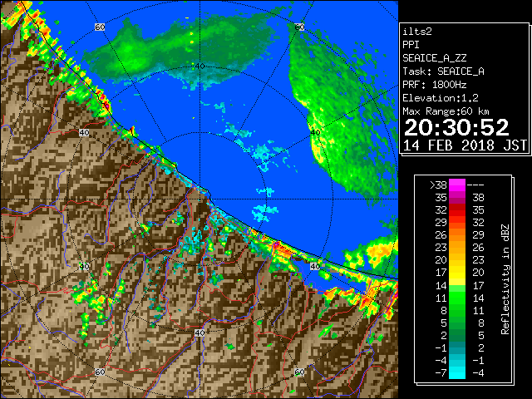Select the date '14 FEB 2018 JST'
This screenshot has width=532, height=399.
tap(465, 145)
